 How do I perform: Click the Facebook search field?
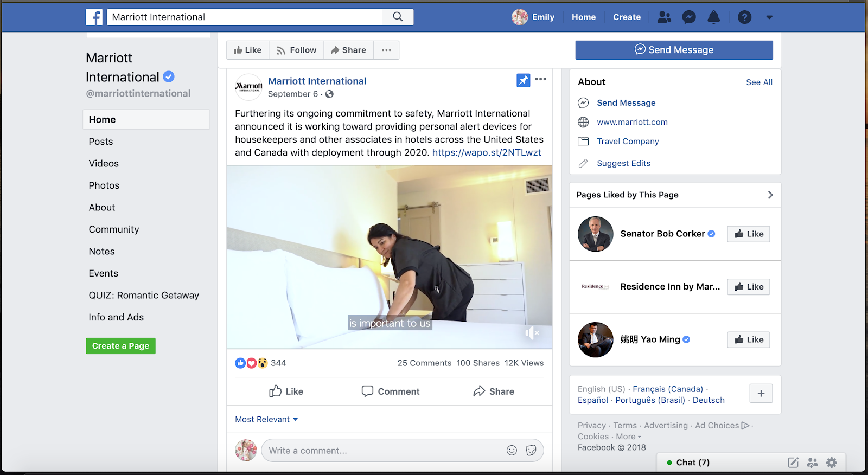[245, 17]
